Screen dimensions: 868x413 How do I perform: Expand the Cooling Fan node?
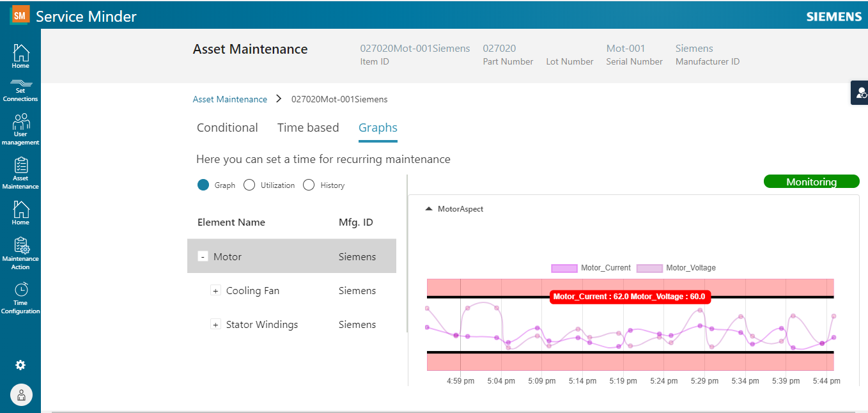click(x=216, y=290)
